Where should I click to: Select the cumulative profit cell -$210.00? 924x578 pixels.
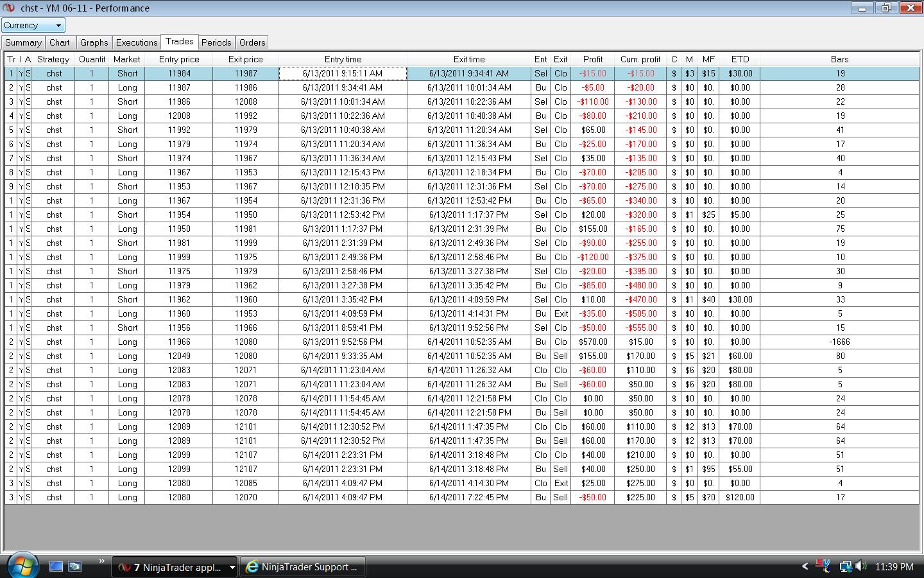point(640,116)
